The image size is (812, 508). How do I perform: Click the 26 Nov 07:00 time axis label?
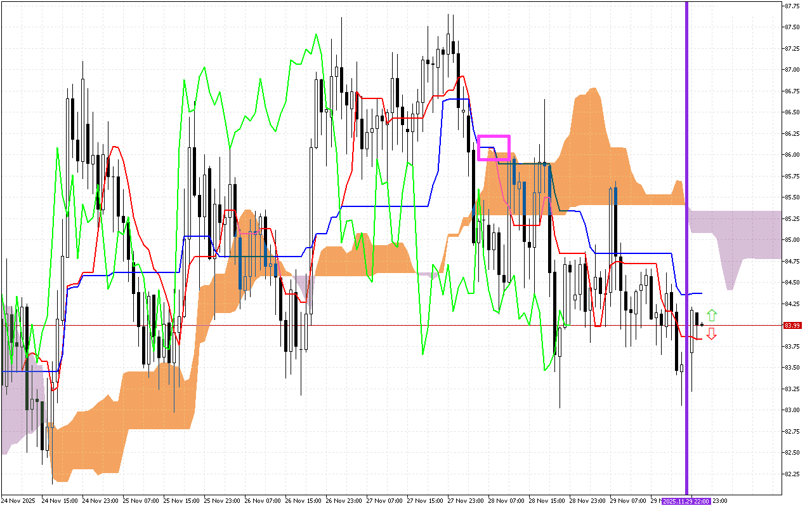(261, 501)
